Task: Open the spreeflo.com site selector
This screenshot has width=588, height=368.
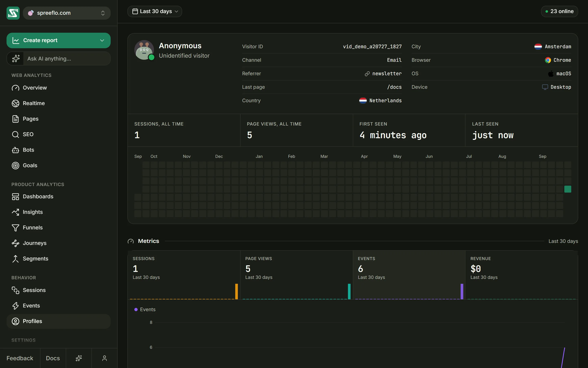Action: coord(67,13)
